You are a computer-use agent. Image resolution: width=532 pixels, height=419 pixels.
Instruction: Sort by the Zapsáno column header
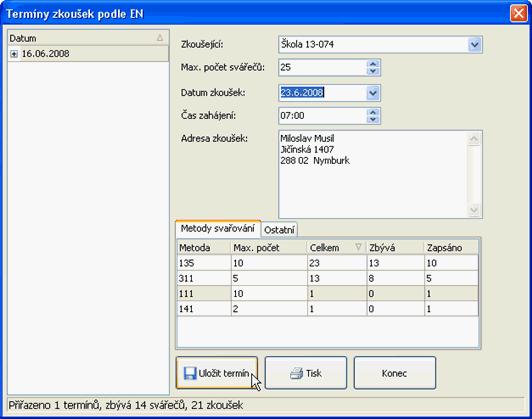pos(451,248)
